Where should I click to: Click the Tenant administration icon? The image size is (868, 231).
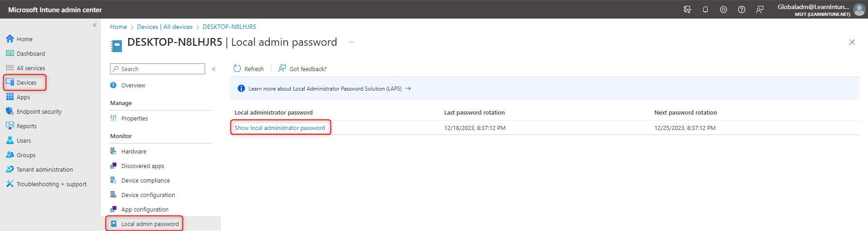[10, 169]
